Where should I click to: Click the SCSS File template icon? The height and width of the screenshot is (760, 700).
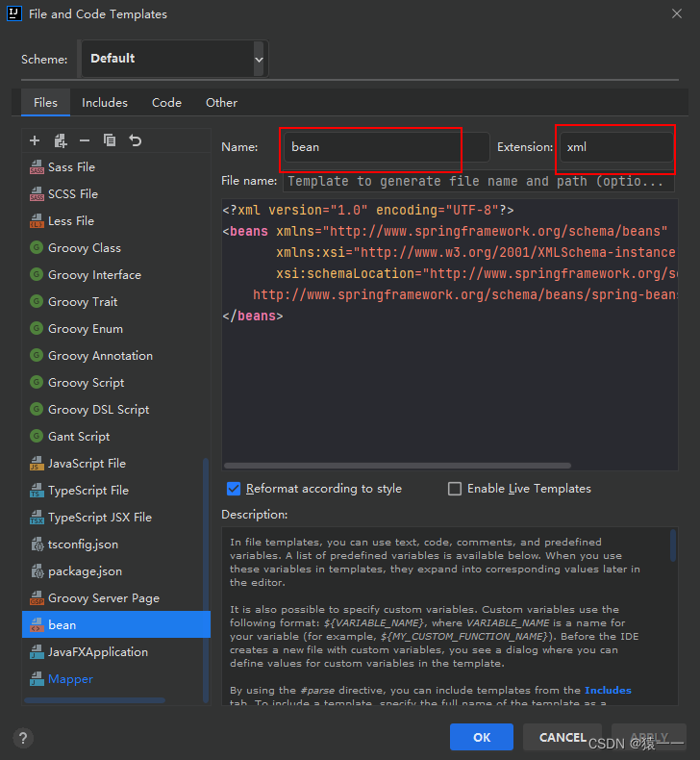[x=37, y=194]
